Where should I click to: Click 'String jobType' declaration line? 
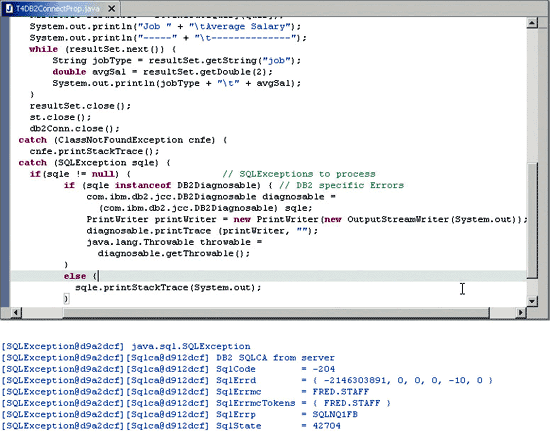point(176,60)
